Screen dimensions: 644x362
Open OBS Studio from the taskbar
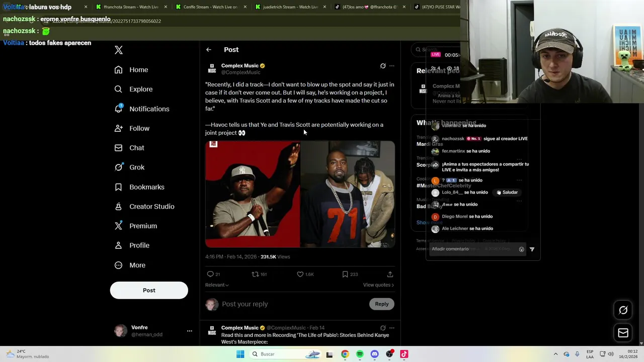pos(389,354)
